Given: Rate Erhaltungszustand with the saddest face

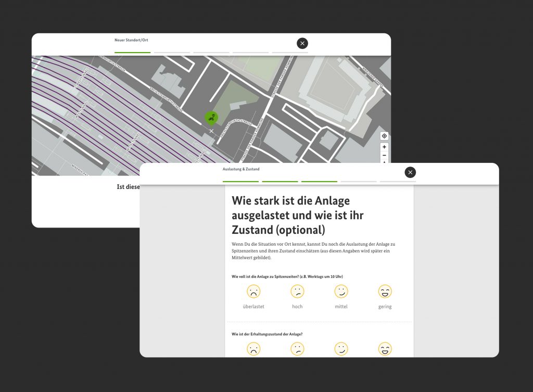Looking at the screenshot, I should click(x=253, y=349).
